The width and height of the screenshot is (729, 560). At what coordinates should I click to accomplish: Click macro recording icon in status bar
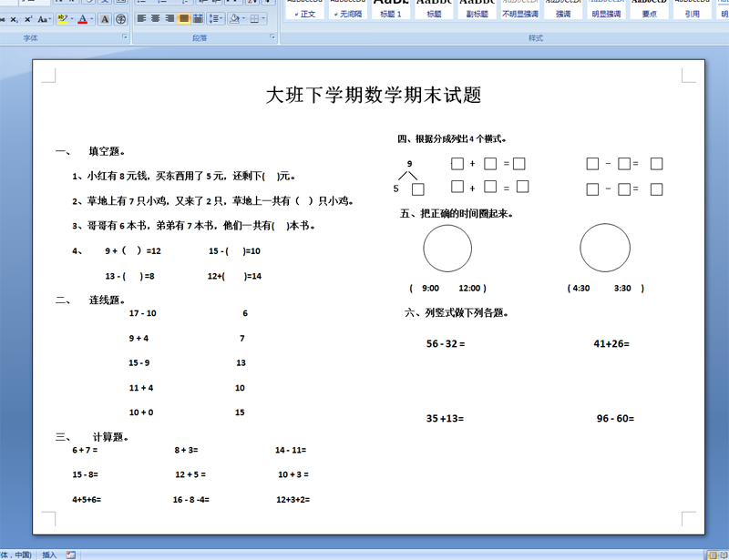pos(71,555)
